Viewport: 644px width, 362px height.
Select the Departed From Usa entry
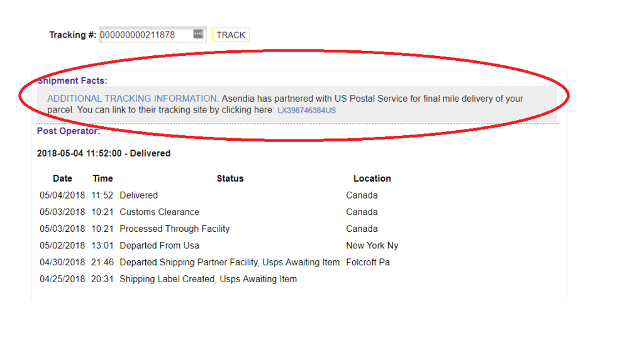pos(159,246)
